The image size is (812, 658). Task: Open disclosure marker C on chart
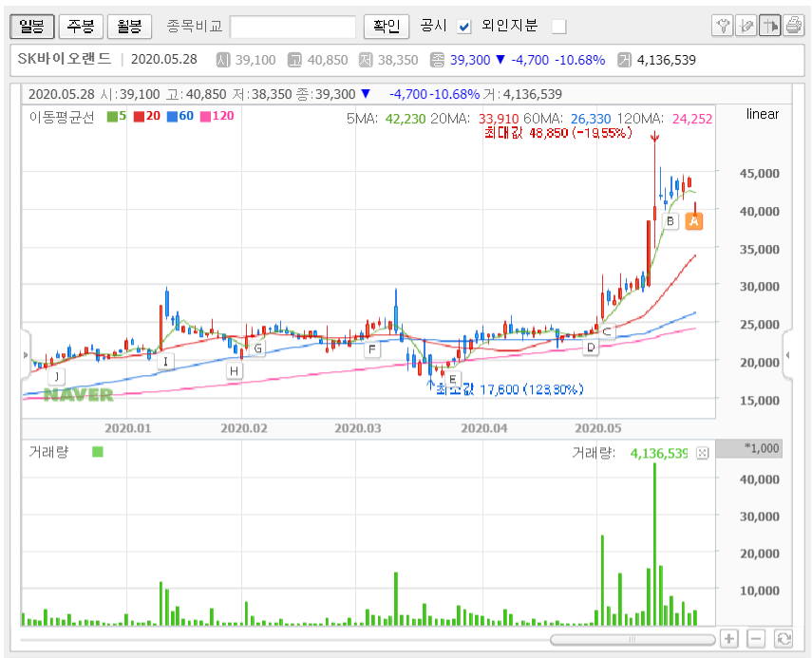tap(607, 331)
